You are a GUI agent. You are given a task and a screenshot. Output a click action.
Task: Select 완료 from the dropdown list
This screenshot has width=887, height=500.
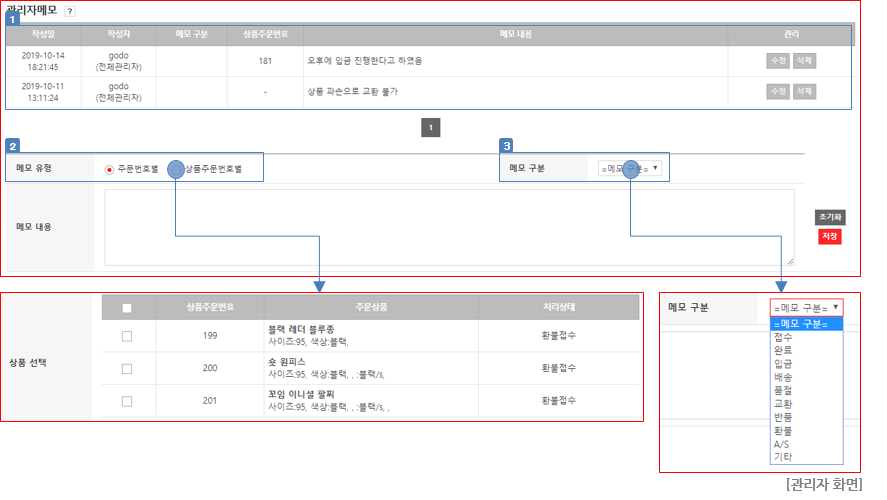(807, 350)
